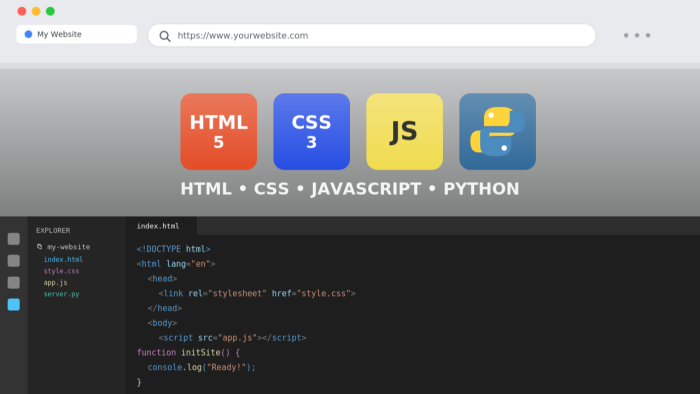Click the yellow minimize window dot
Viewport: 700px width, 394px height.
(x=36, y=11)
